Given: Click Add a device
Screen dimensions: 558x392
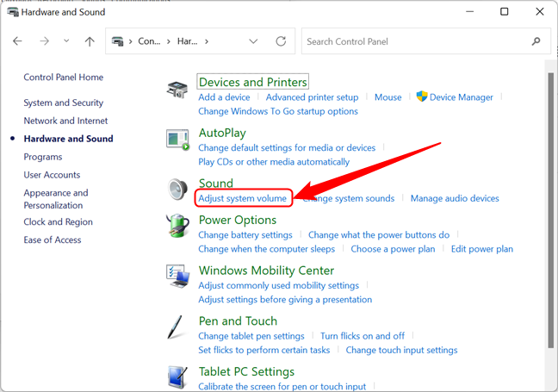Looking at the screenshot, I should (x=224, y=97).
